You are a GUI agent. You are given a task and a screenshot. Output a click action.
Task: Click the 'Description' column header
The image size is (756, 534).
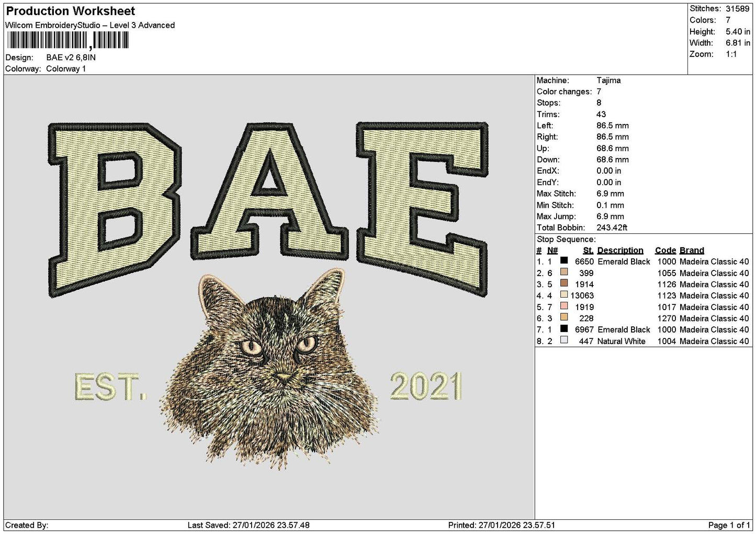[x=620, y=250]
